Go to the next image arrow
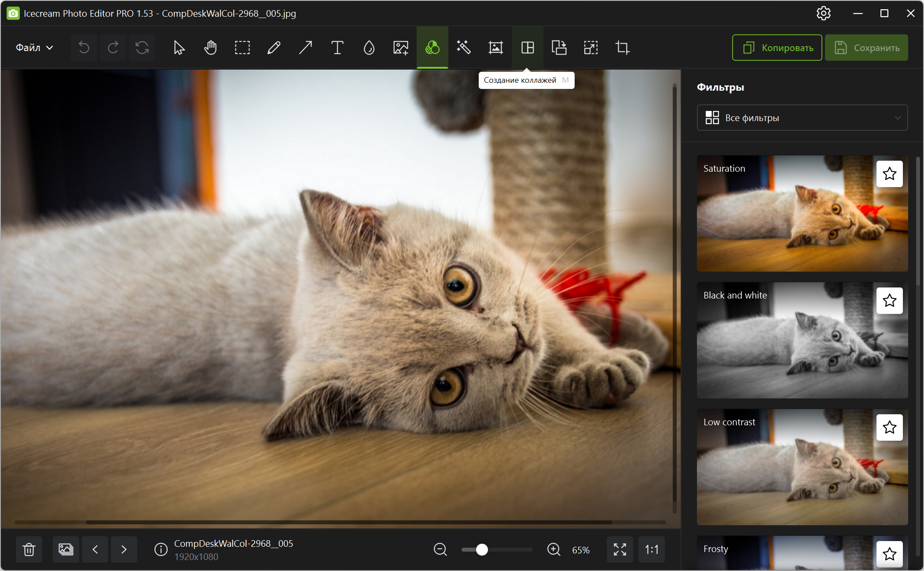The height and width of the screenshot is (571, 924). (x=124, y=549)
